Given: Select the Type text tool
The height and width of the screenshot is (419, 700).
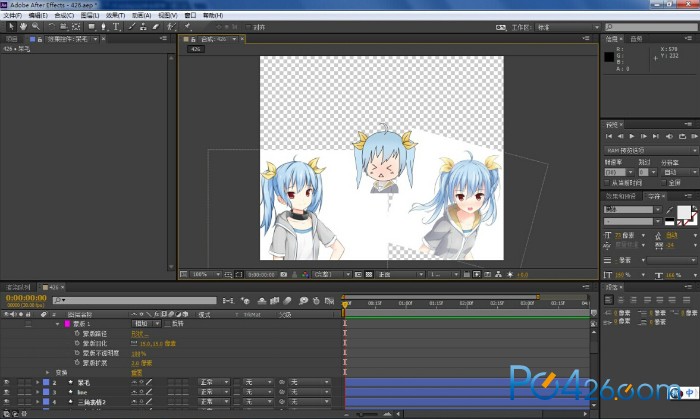Looking at the screenshot, I should click(116, 27).
